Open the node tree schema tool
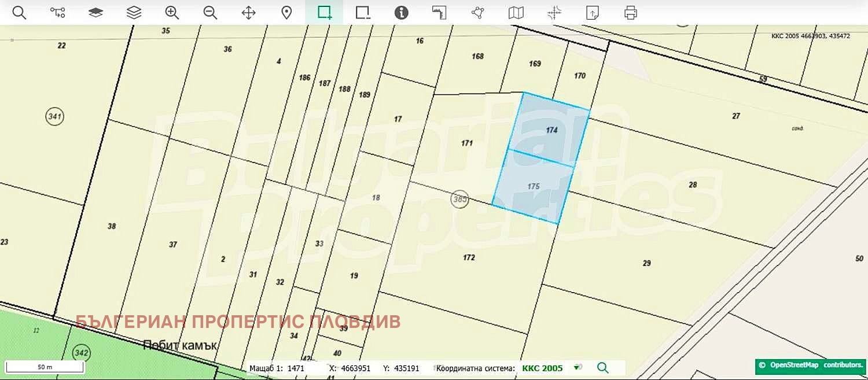Image resolution: width=868 pixels, height=380 pixels. point(57,13)
